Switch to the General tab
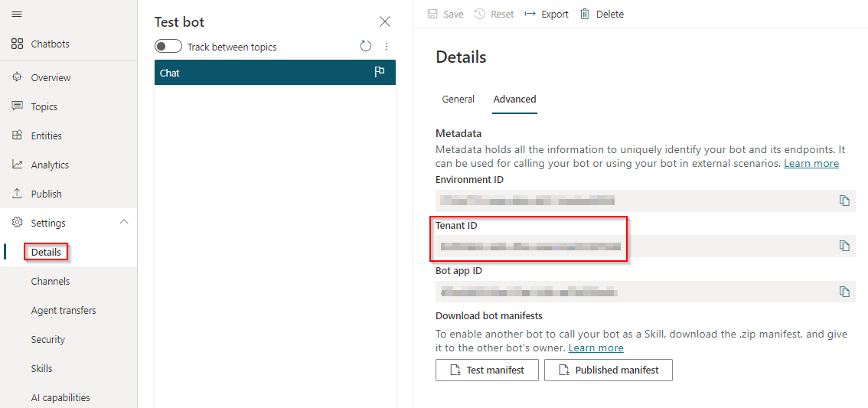This screenshot has height=408, width=868. coord(458,99)
